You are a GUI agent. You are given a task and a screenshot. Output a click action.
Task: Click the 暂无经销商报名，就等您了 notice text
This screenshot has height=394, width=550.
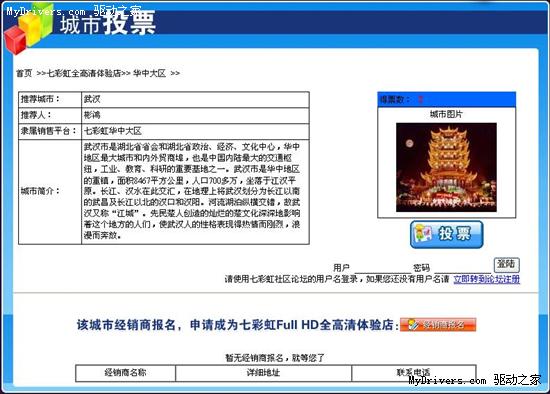(275, 358)
